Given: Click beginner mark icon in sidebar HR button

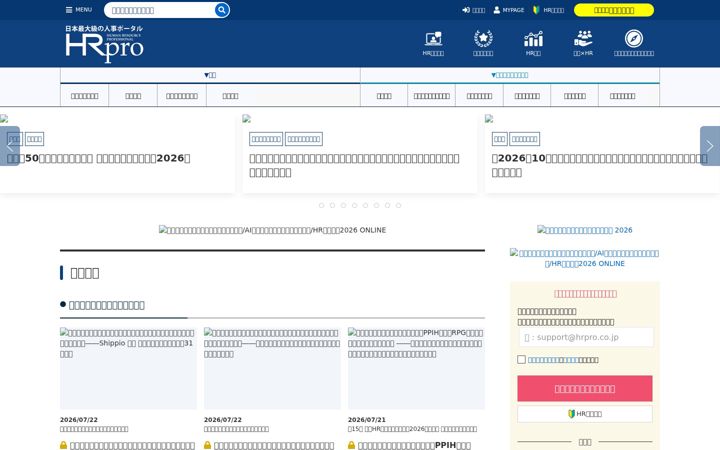Looking at the screenshot, I should click(571, 414).
